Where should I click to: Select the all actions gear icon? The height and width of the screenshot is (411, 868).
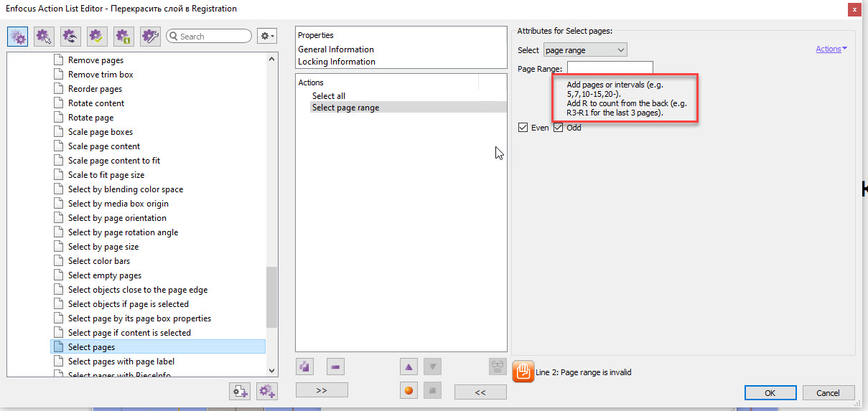pyautogui.click(x=18, y=36)
